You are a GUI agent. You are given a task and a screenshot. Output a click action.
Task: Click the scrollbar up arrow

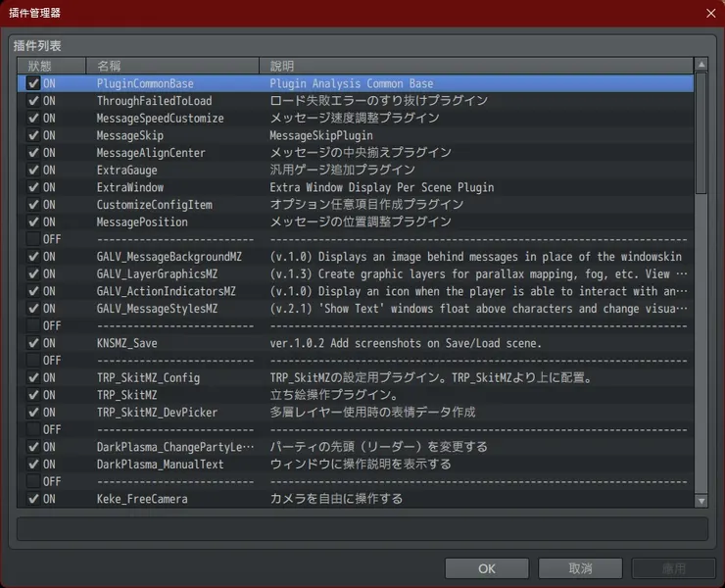coord(701,65)
